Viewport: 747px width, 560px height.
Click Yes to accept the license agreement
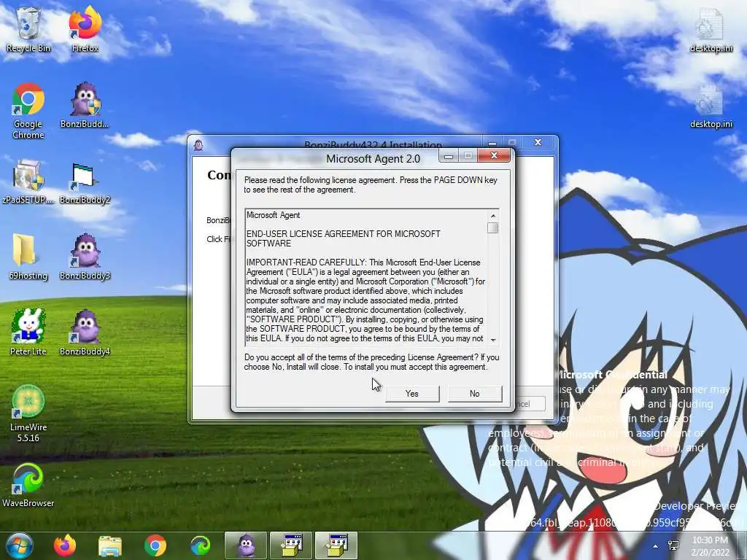[412, 393]
